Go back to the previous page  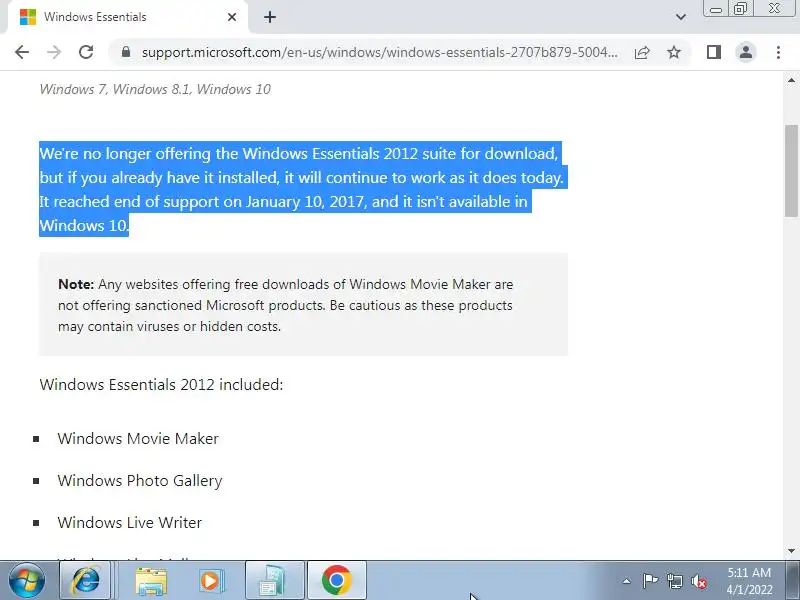point(22,52)
